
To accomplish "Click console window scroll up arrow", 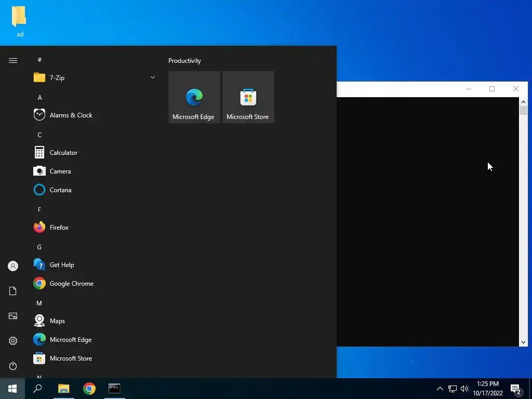I will click(x=523, y=102).
